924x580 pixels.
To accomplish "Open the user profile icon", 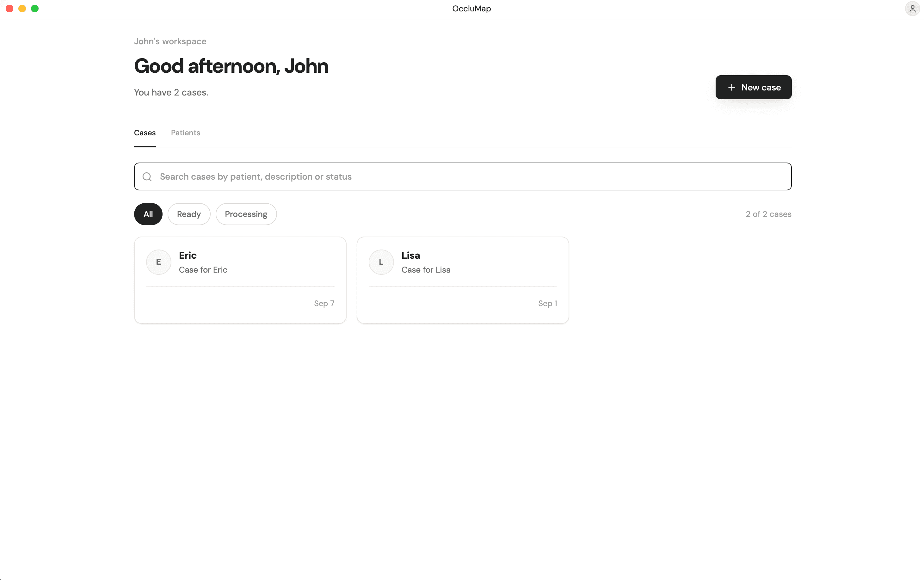I will (912, 9).
